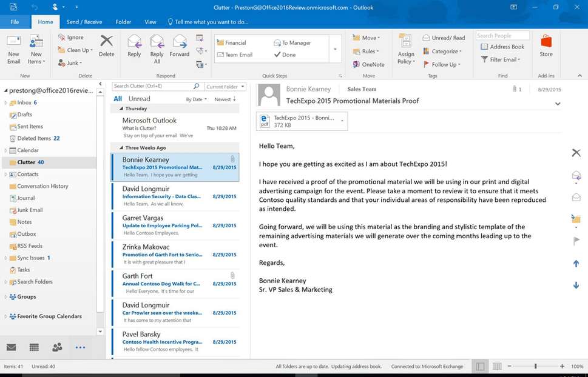Open OneNote from the Move group
This screenshot has width=588, height=377.
[x=368, y=64]
